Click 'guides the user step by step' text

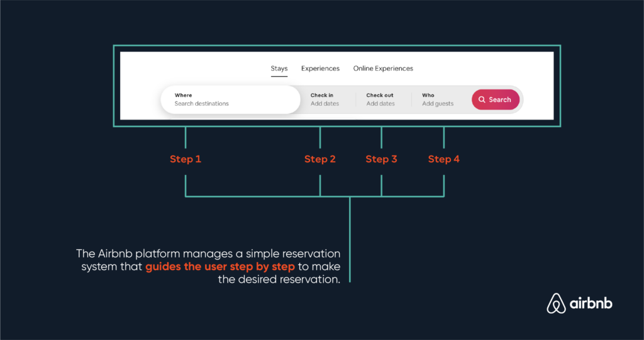click(220, 266)
